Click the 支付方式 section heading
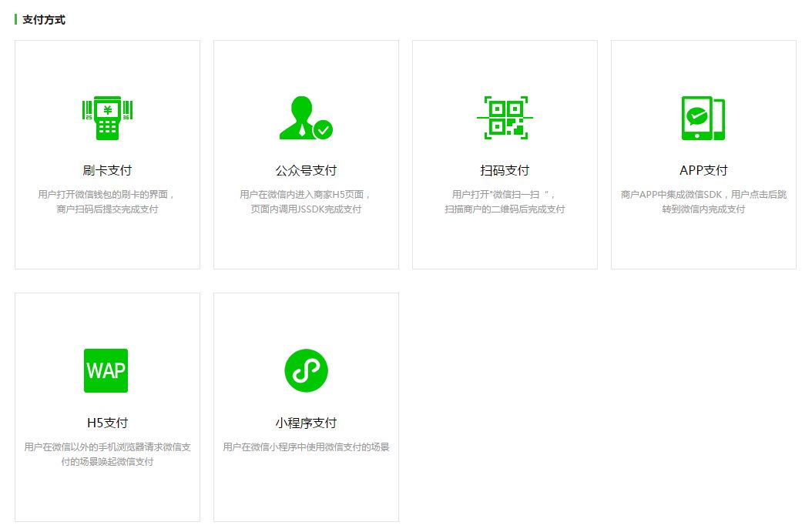 coord(43,20)
